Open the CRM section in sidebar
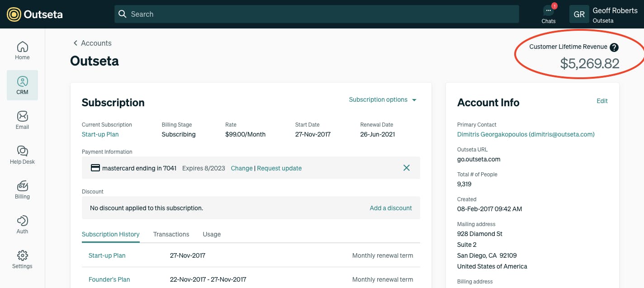This screenshot has width=644, height=288. coord(22,85)
